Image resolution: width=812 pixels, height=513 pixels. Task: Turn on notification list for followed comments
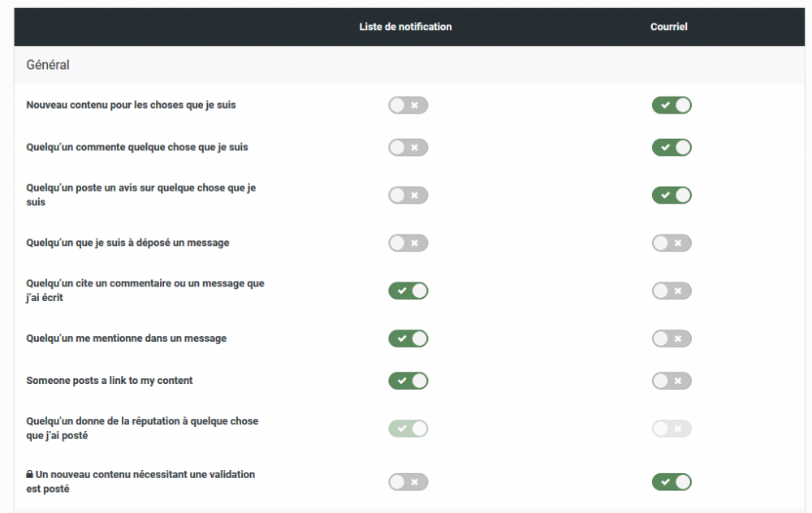pyautogui.click(x=408, y=148)
